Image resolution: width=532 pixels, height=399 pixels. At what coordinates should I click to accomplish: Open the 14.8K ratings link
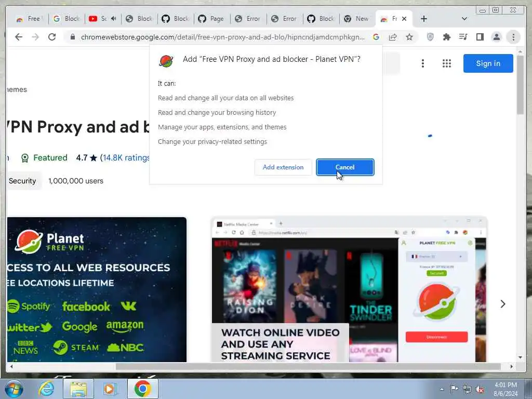(x=126, y=158)
